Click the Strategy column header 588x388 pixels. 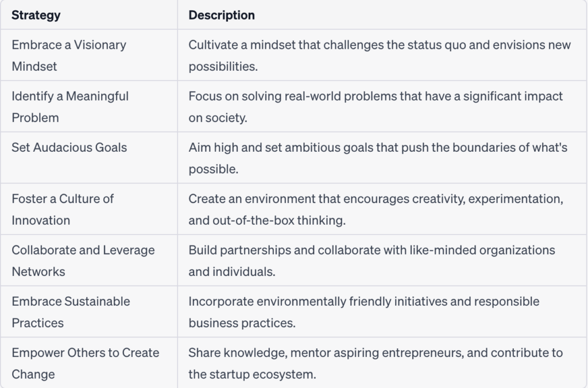click(x=89, y=15)
